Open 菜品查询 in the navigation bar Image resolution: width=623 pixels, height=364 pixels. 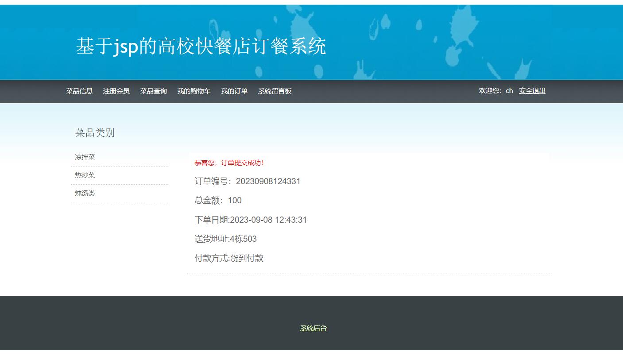tap(154, 91)
